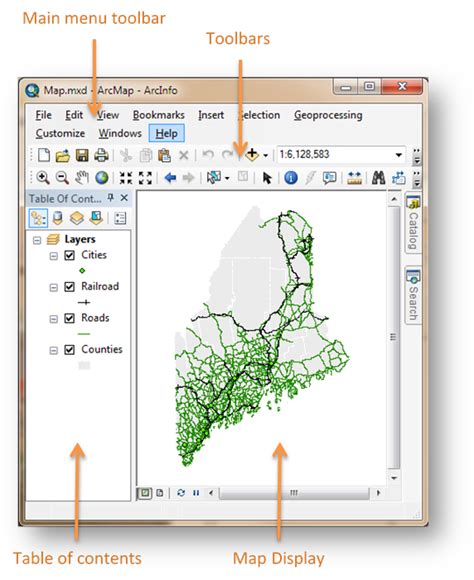This screenshot has width=474, height=580.
Task: Switch to List By Source view
Action: pyautogui.click(x=57, y=218)
